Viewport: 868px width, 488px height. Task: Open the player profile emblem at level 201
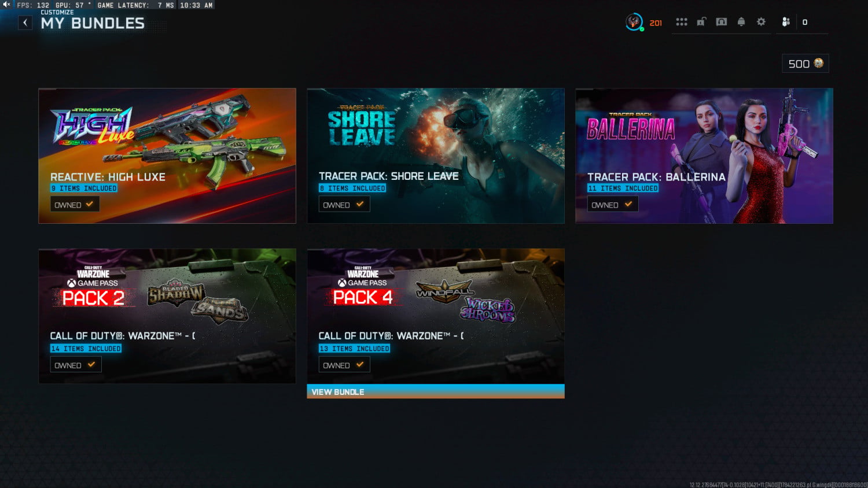(635, 22)
